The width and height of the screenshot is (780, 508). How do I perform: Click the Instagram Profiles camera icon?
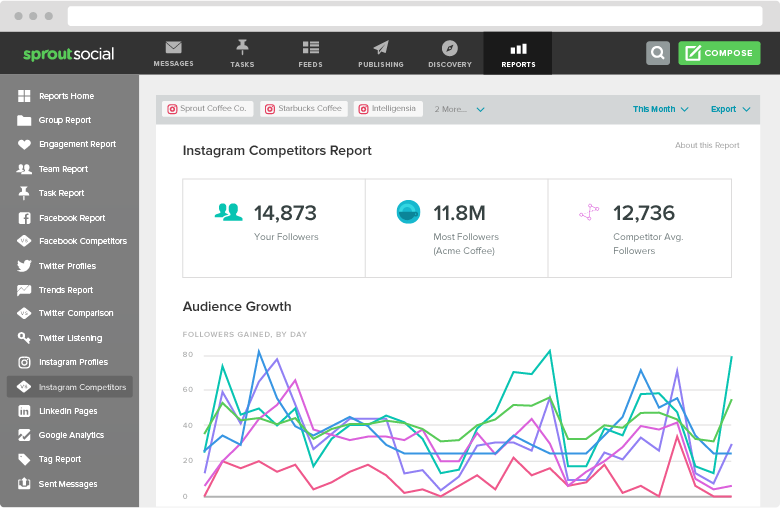tap(24, 362)
